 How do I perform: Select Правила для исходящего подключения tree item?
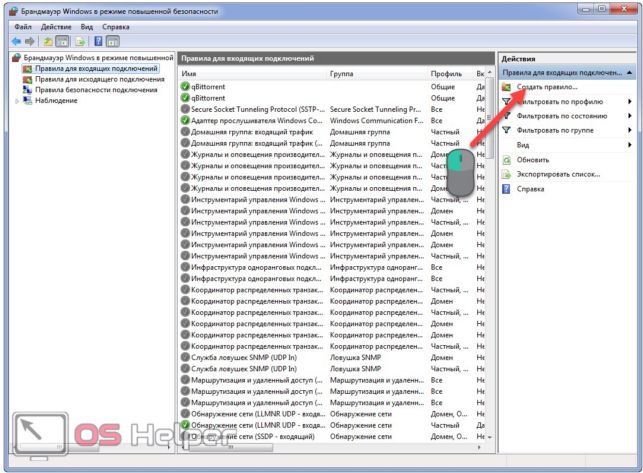[x=100, y=79]
